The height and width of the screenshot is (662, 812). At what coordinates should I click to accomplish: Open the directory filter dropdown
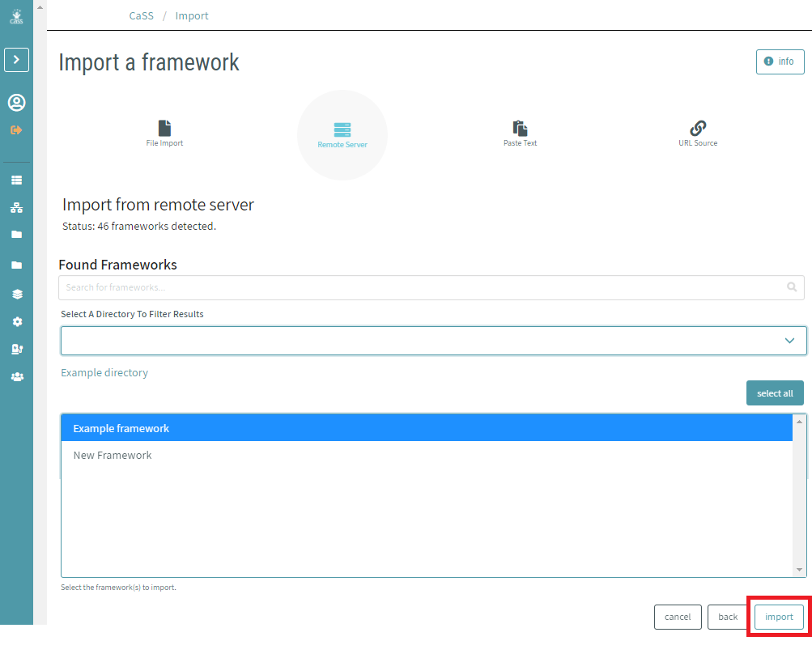(433, 340)
